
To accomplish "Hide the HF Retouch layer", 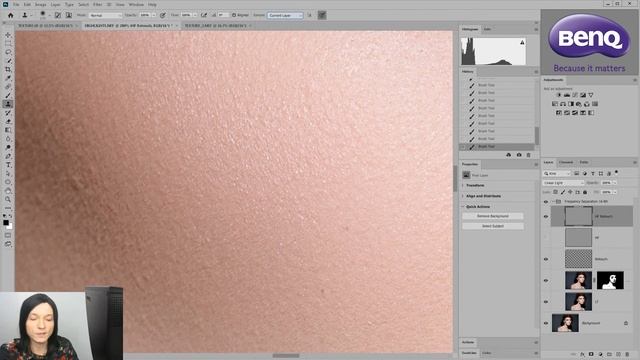I will [x=546, y=217].
